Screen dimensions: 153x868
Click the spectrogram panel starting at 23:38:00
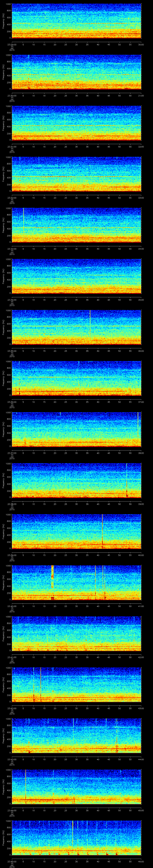coord(76,481)
